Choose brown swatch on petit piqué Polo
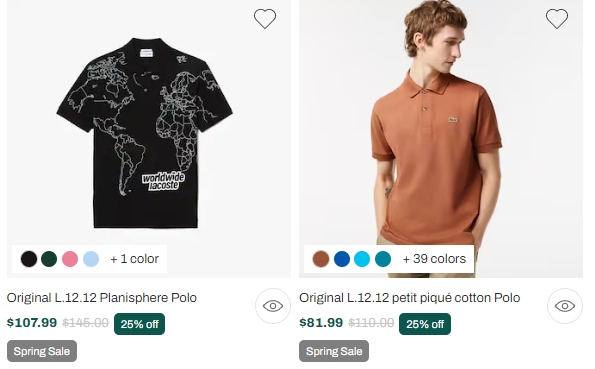This screenshot has height=369, width=595. click(x=321, y=259)
